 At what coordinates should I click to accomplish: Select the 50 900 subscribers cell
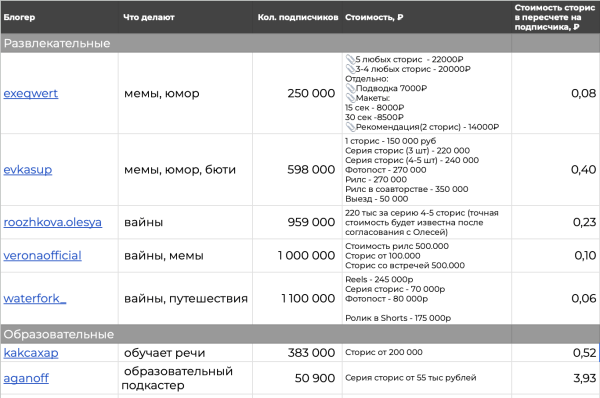click(297, 378)
